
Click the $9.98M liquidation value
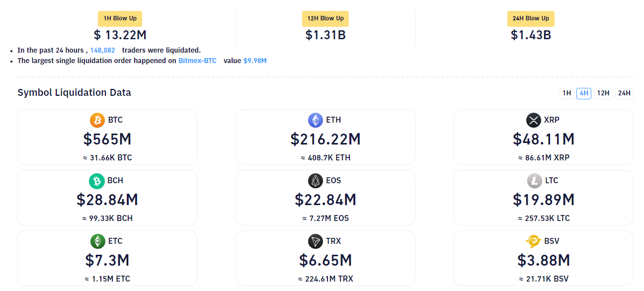pos(255,61)
